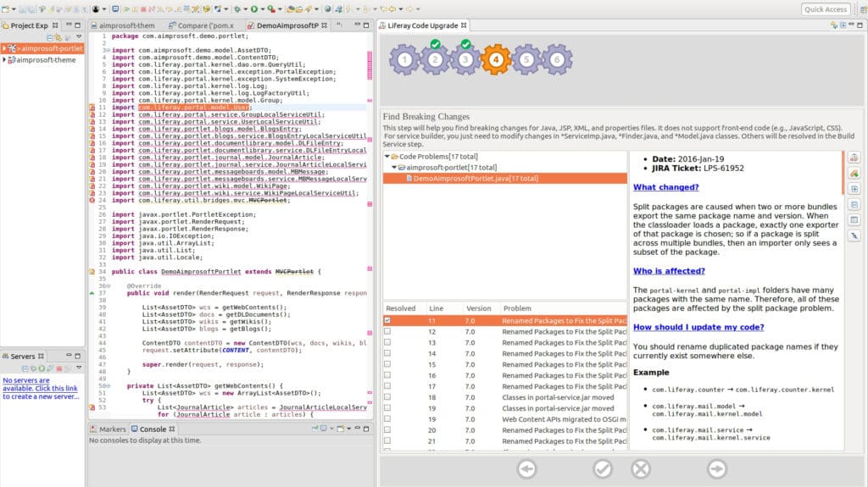Click second icon in breaking changes side toolbar

point(854,174)
